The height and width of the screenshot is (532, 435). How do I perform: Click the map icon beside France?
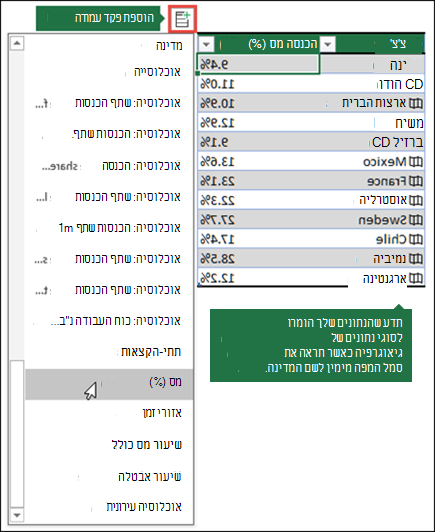(x=416, y=181)
